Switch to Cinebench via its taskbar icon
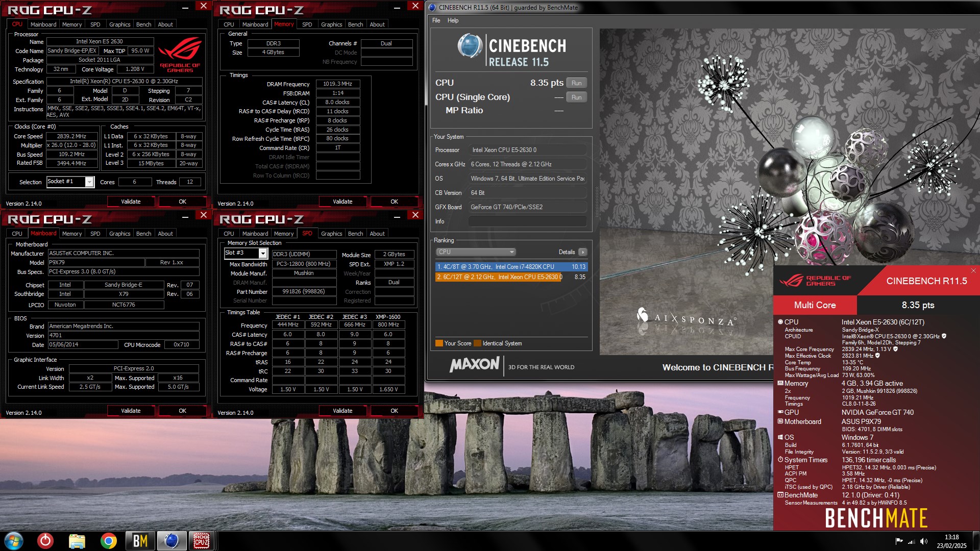Image resolution: width=980 pixels, height=551 pixels. coord(171,541)
